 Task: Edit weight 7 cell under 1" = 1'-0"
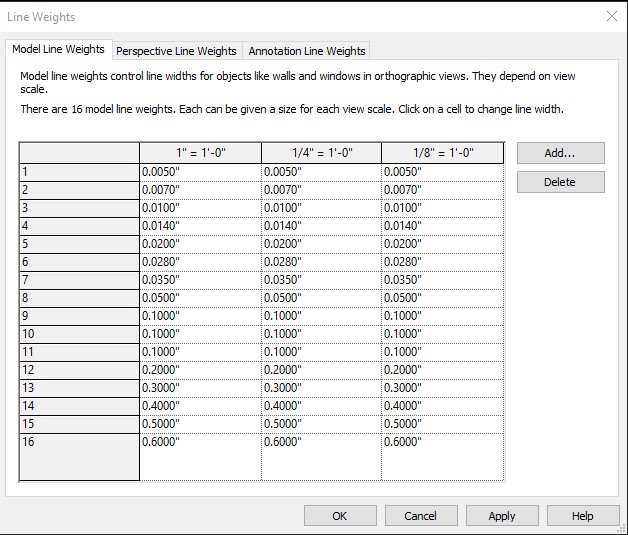pos(201,280)
